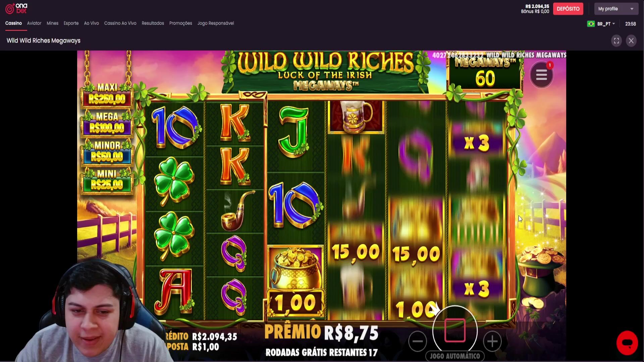Decrease the bet with the minus button
Viewport: 644px width, 362px height.
tap(418, 341)
